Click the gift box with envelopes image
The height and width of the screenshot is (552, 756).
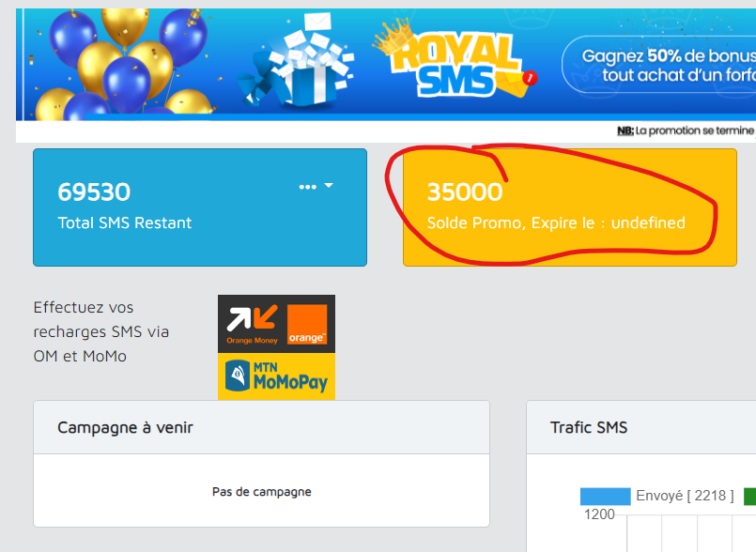click(x=299, y=60)
